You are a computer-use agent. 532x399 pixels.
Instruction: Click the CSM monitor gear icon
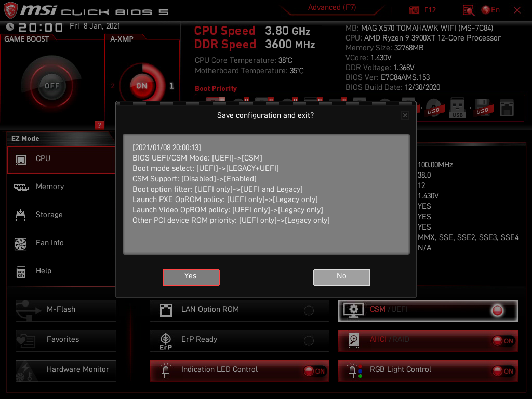pyautogui.click(x=353, y=311)
